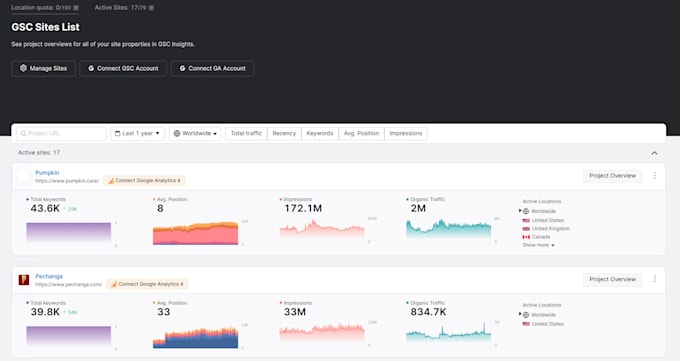680x361 pixels.
Task: Click Pechanga Impressions chart
Action: (x=322, y=333)
